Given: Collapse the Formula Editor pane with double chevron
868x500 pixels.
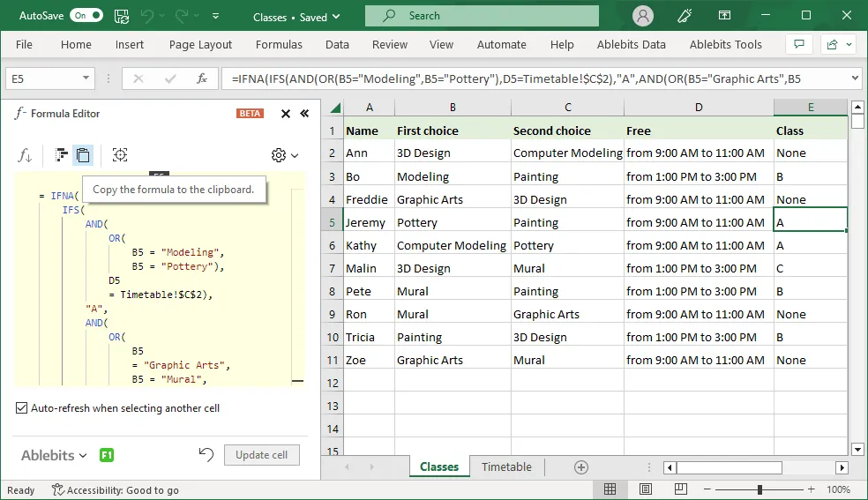Looking at the screenshot, I should point(304,114).
